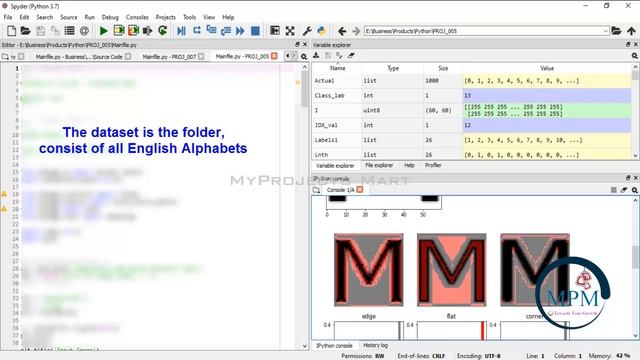The width and height of the screenshot is (640, 360).
Task: Run the current cell
Action: [119, 31]
